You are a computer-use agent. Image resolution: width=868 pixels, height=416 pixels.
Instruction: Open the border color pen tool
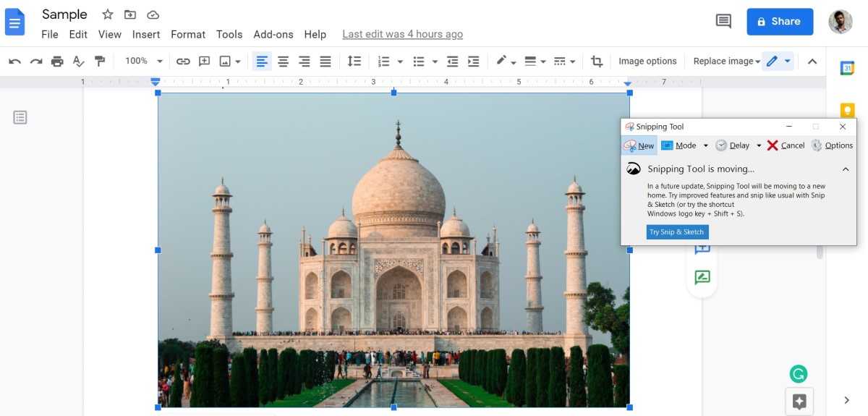501,61
